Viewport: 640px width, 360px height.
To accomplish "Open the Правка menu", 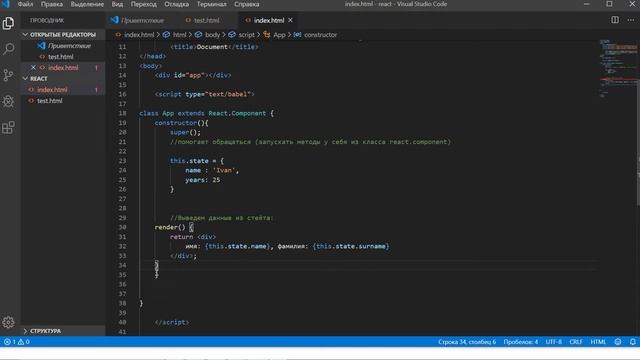I will click(52, 4).
